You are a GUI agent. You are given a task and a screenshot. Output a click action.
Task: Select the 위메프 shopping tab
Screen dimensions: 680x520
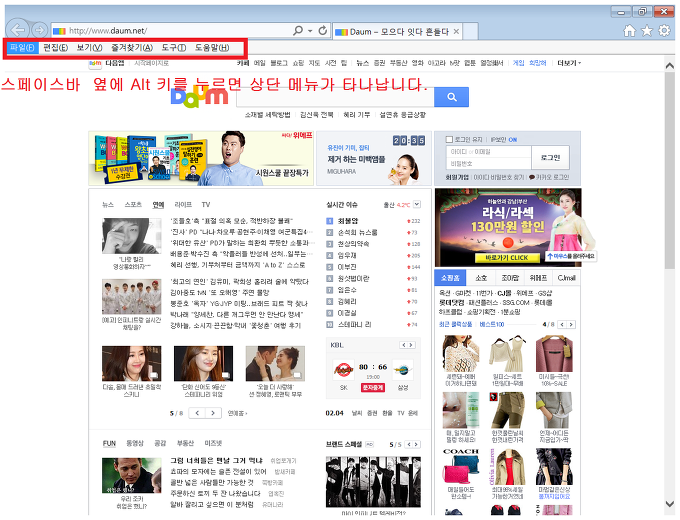click(538, 278)
